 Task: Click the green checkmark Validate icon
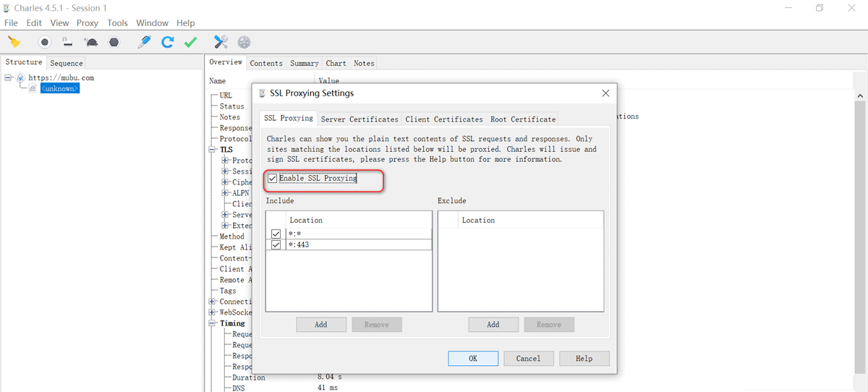pyautogui.click(x=190, y=42)
